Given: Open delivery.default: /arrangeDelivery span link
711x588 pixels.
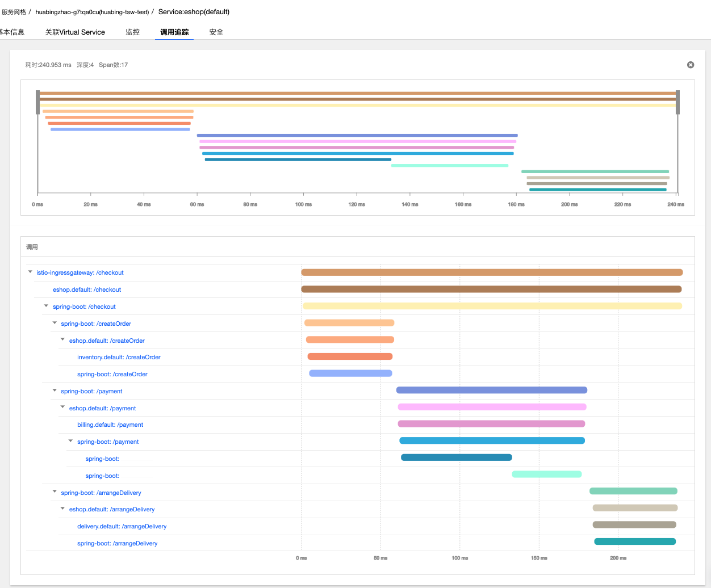Looking at the screenshot, I should pyautogui.click(x=122, y=526).
